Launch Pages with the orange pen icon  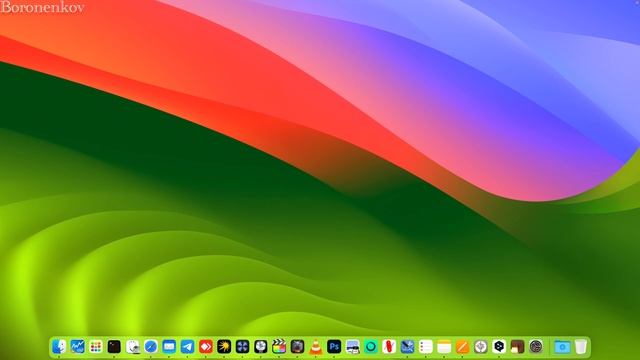462,347
